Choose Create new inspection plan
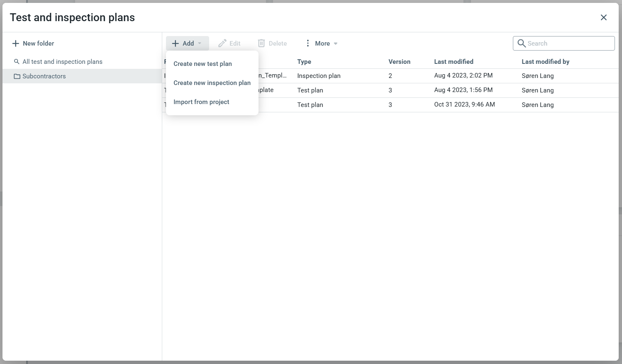The width and height of the screenshot is (622, 364). (212, 83)
